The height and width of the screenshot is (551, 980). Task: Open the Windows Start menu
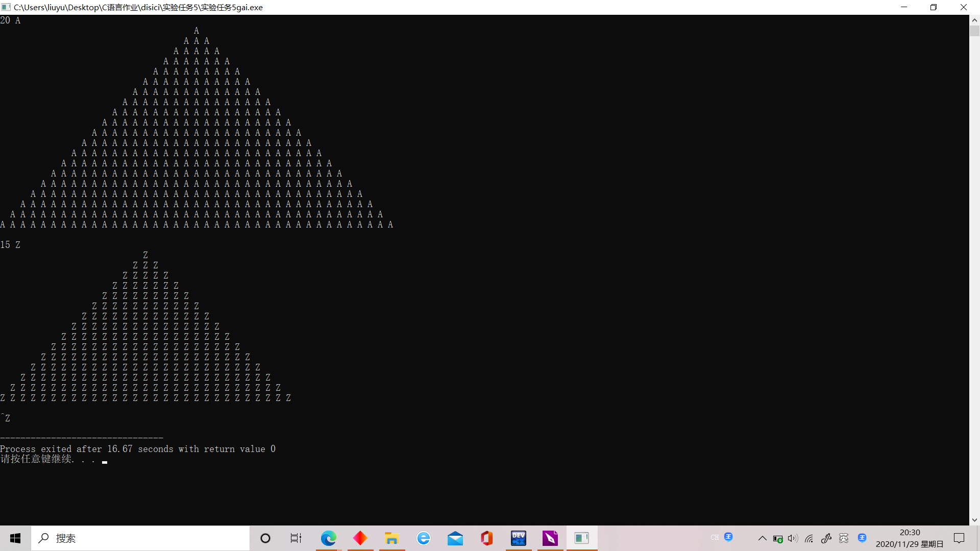[15, 538]
